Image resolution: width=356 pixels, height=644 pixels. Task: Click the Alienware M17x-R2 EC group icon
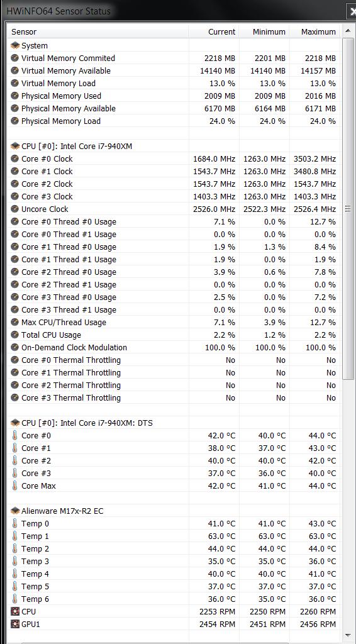point(15,511)
